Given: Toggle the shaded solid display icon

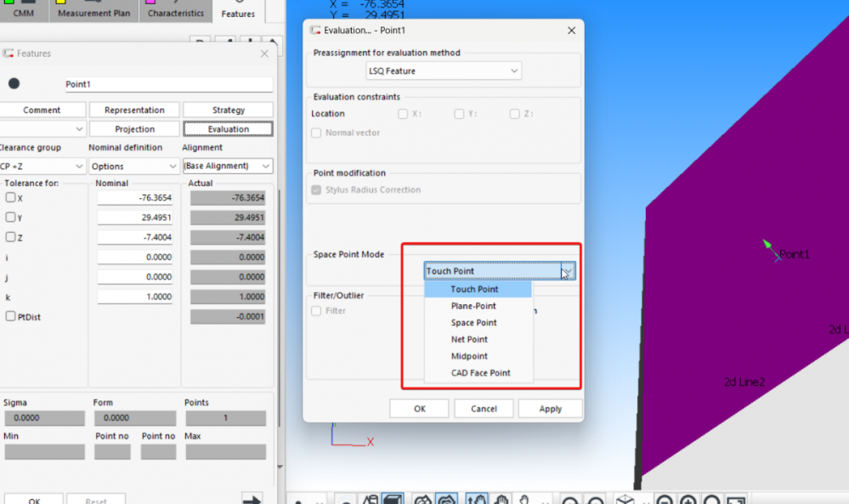Looking at the screenshot, I should tap(392, 499).
